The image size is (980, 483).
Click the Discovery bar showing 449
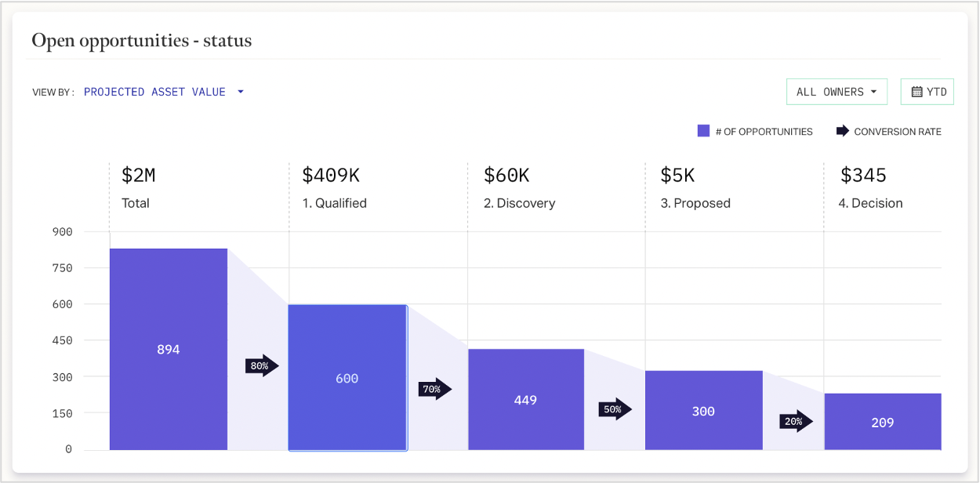pyautogui.click(x=525, y=400)
